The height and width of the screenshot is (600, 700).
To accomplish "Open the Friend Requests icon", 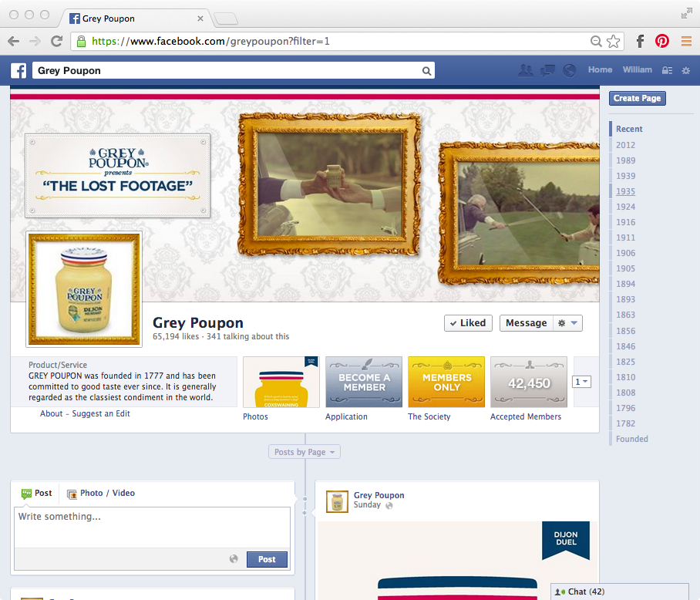I will click(x=526, y=70).
